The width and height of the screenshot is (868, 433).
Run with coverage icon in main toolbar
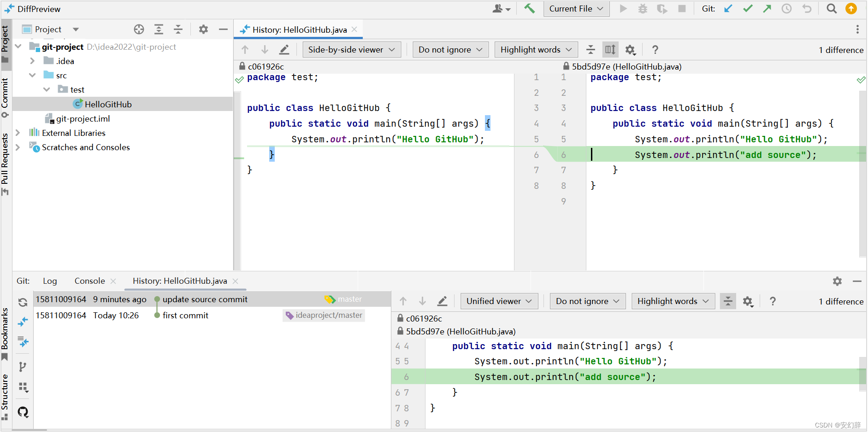pos(662,9)
